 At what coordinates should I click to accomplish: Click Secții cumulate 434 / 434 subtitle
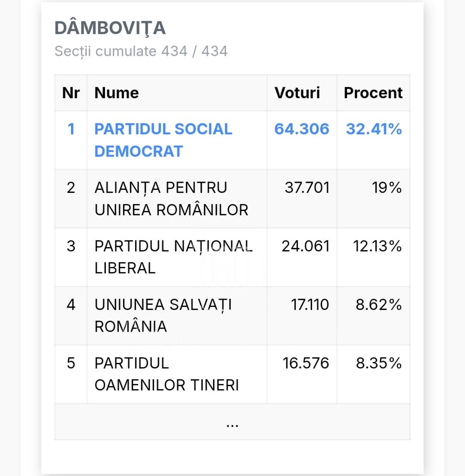click(141, 51)
